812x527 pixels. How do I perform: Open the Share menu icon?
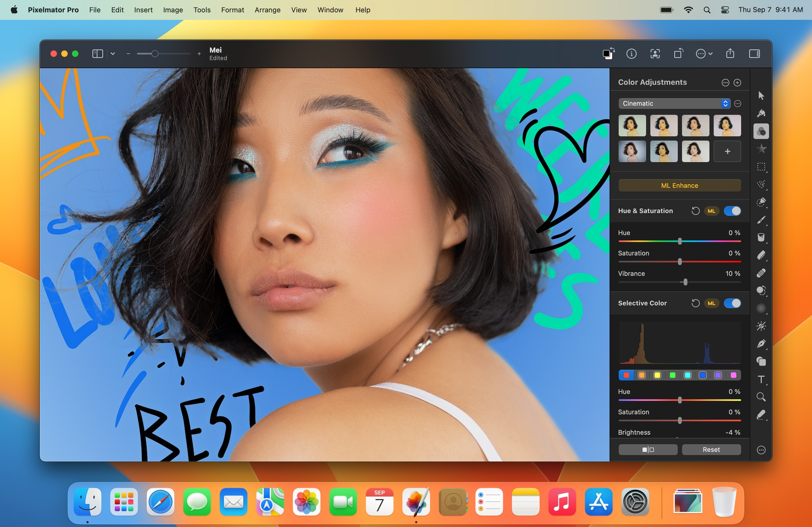(x=730, y=53)
